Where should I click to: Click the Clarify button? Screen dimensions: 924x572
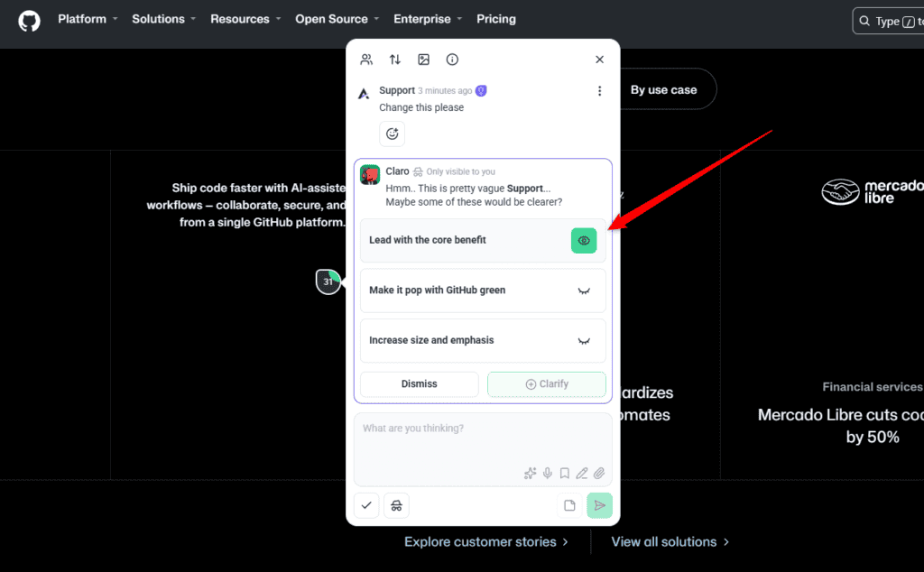(546, 384)
